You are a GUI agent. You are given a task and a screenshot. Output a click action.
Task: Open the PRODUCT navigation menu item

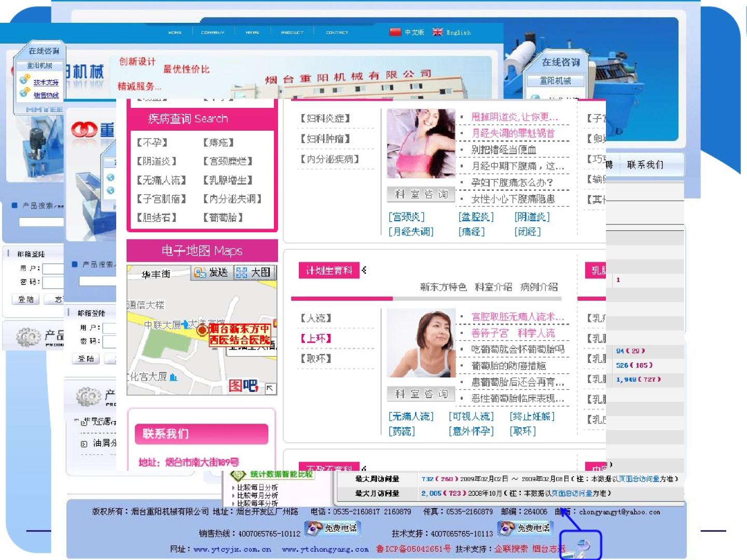point(292,32)
